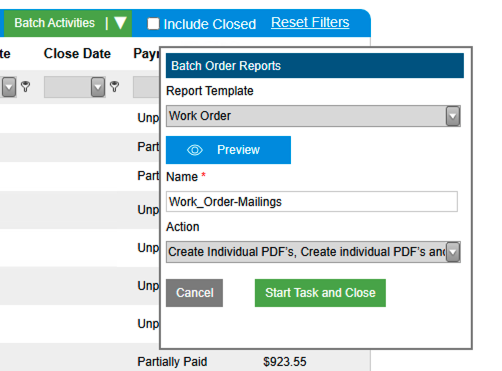This screenshot has width=502, height=371.
Task: Click the Preview button
Action: click(228, 150)
